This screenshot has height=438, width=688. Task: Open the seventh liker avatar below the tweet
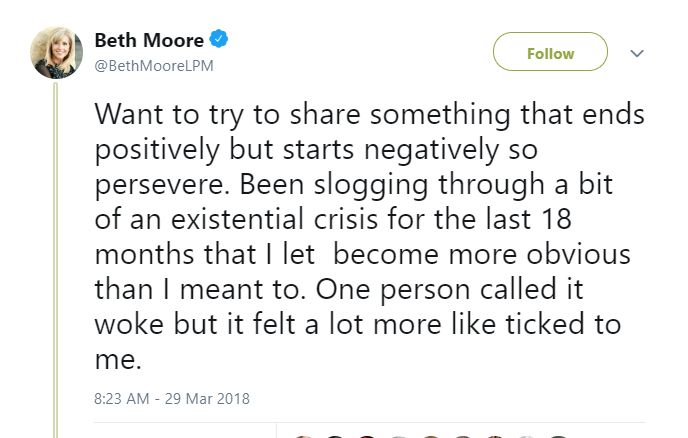click(x=495, y=435)
